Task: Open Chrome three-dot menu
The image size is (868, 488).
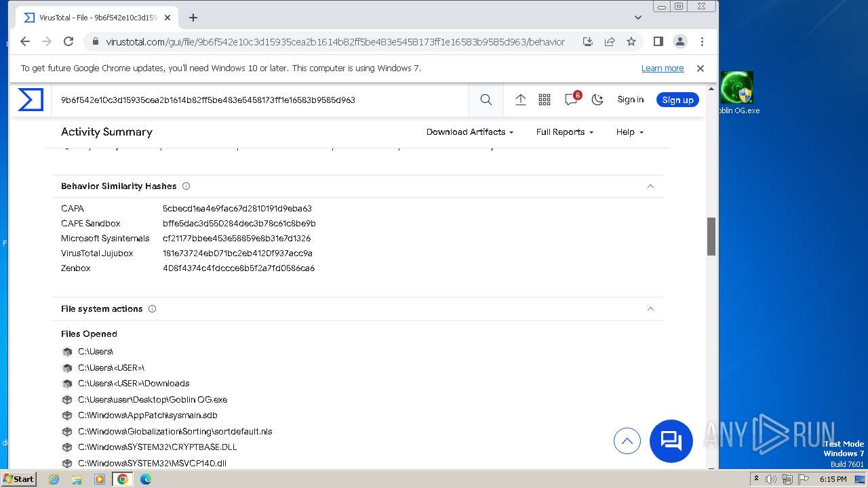Action: point(702,41)
